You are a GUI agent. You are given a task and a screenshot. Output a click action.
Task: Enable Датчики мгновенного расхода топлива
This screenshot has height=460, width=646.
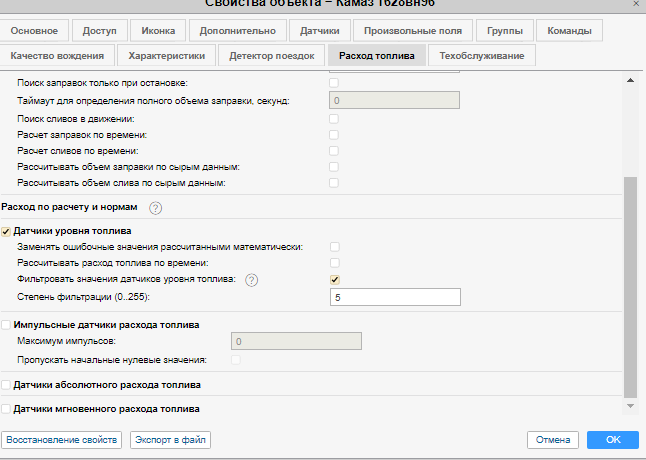click(7, 409)
